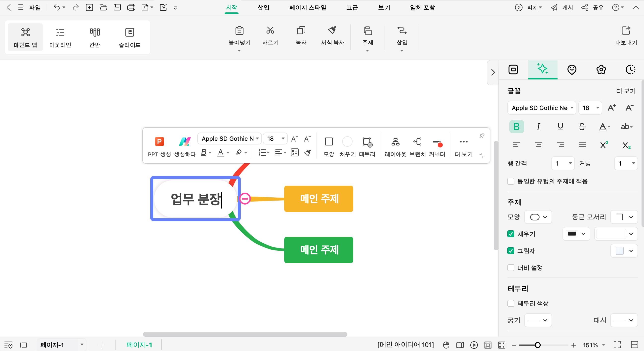Check 동일한 유형의 주제에 적용 checkbox
Viewport: 644px width, 351px height.
pos(511,181)
